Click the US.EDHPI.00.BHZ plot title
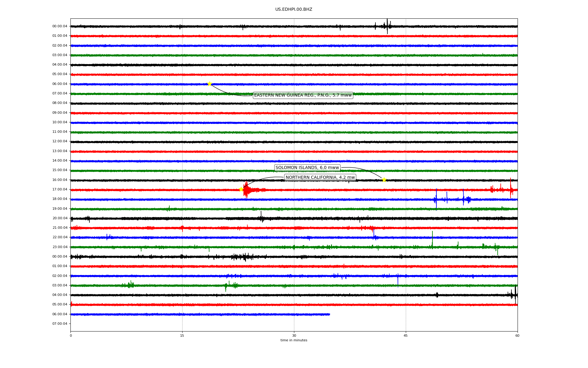 [294, 10]
